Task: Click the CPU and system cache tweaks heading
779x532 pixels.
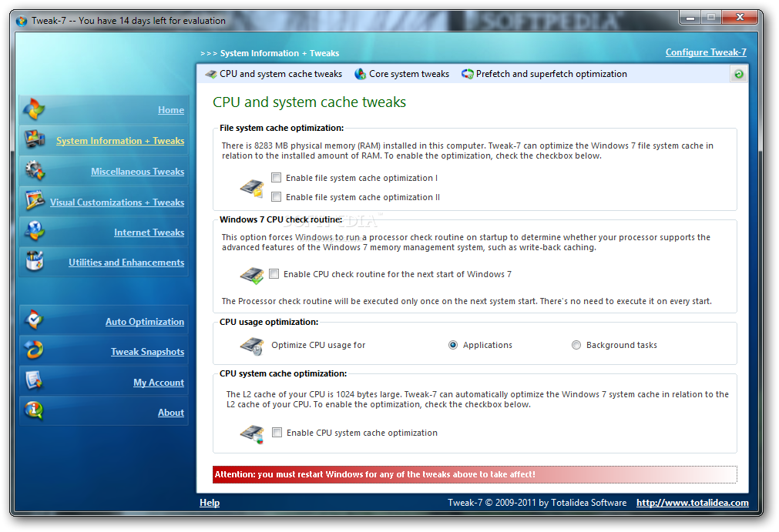Action: [x=310, y=102]
